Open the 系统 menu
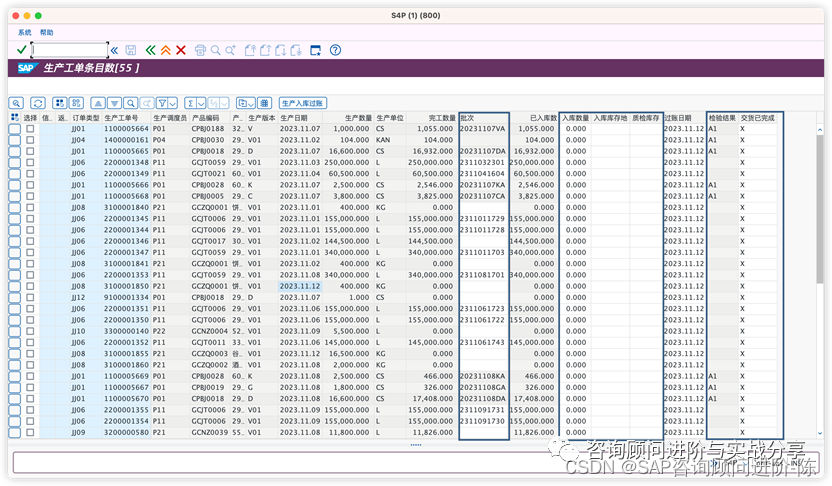The image size is (832, 486). point(24,32)
